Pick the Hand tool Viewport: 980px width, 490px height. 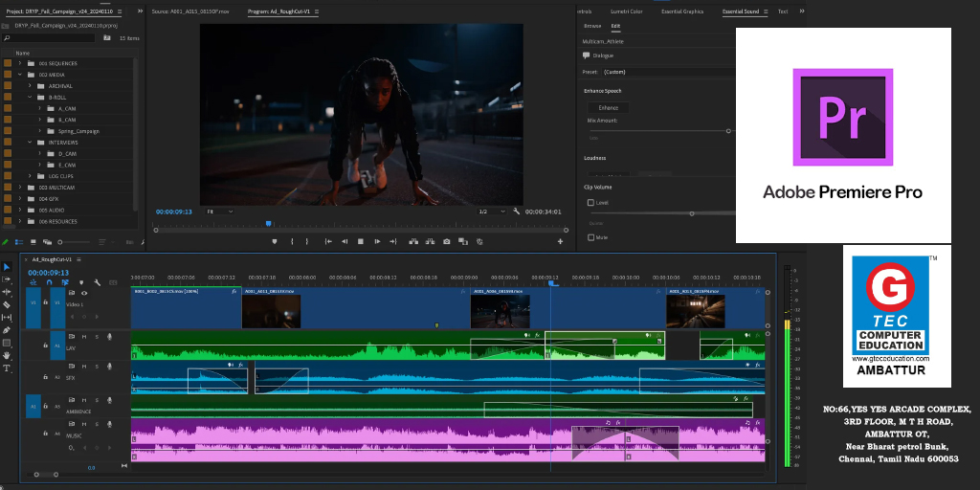(x=7, y=355)
